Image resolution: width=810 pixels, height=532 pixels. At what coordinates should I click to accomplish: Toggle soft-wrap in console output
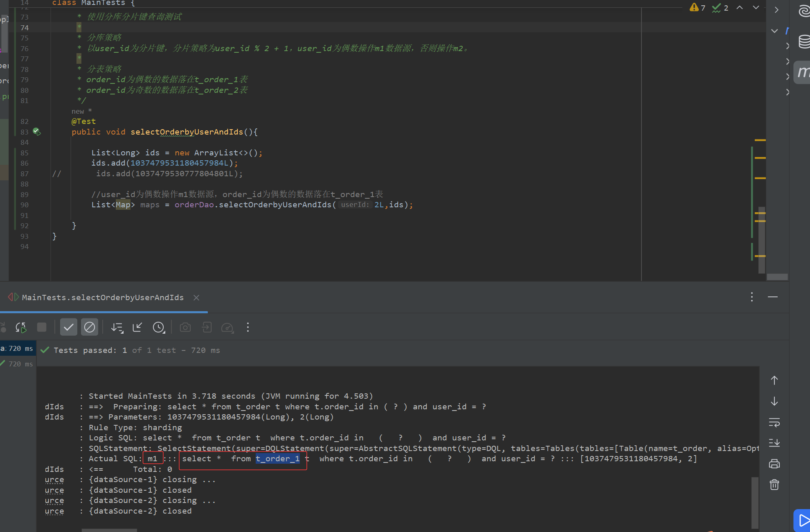tap(774, 422)
